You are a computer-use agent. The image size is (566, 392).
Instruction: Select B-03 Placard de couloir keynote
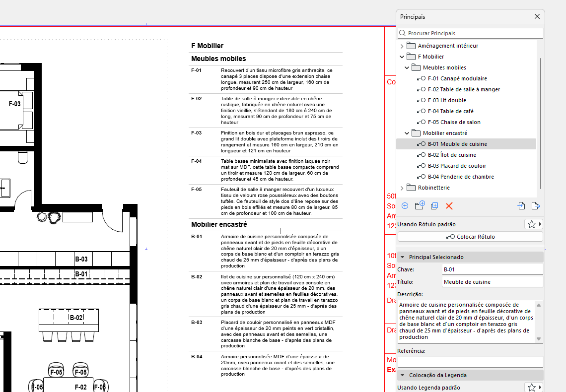[457, 166]
